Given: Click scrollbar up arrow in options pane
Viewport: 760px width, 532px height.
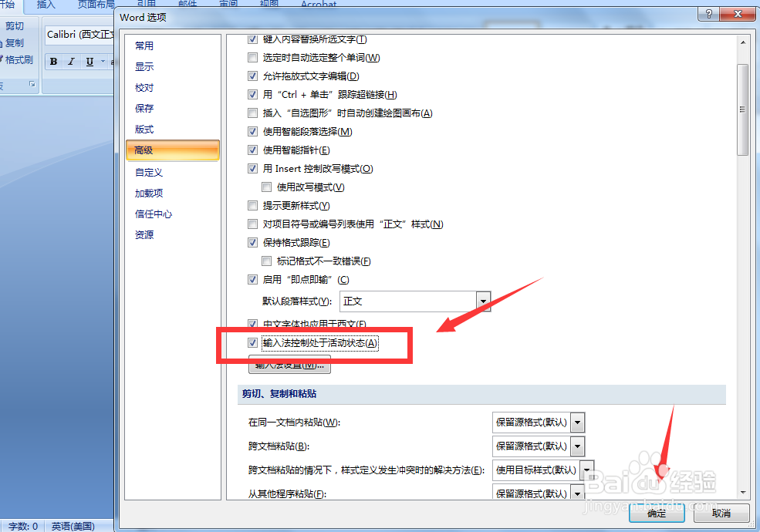Looking at the screenshot, I should click(742, 42).
